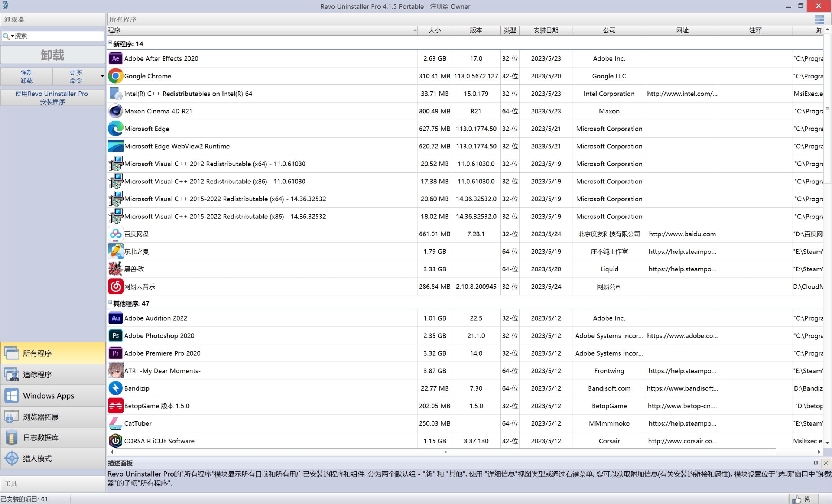Collapse the 其他程序: 47 group
832x504 pixels.
[x=110, y=303]
